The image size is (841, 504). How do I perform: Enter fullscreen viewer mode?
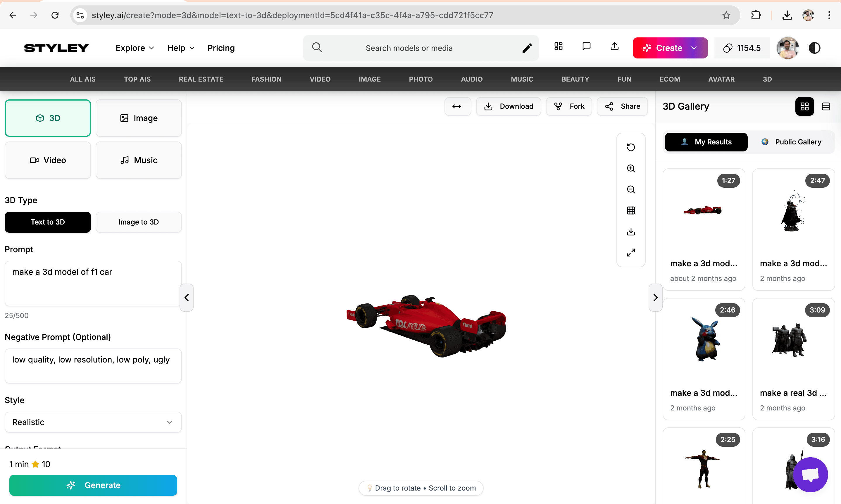pos(631,253)
